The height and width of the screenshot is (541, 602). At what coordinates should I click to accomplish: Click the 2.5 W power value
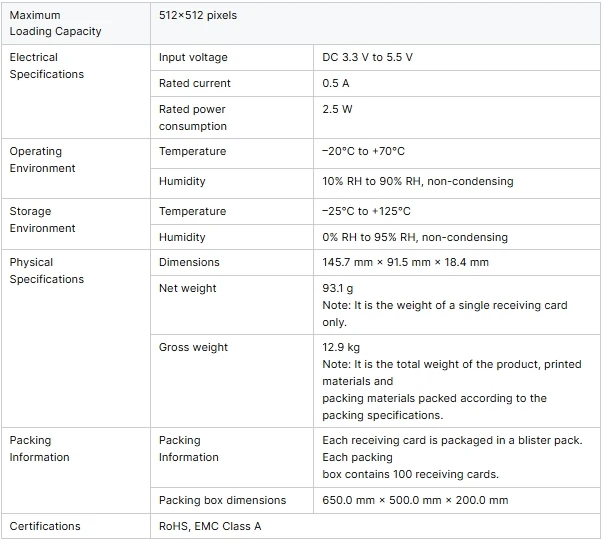tap(337, 109)
